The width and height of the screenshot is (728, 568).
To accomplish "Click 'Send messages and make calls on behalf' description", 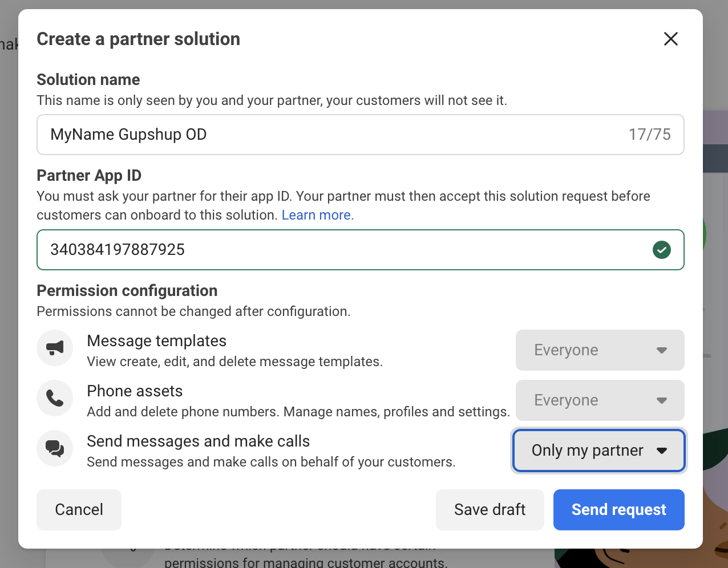I will point(271,462).
